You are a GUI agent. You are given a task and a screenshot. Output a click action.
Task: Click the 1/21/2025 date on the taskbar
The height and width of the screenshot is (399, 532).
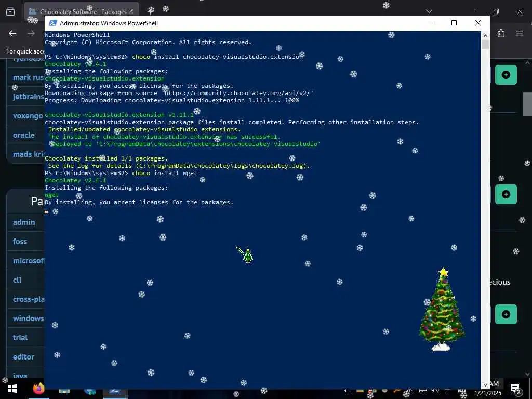coord(487,393)
